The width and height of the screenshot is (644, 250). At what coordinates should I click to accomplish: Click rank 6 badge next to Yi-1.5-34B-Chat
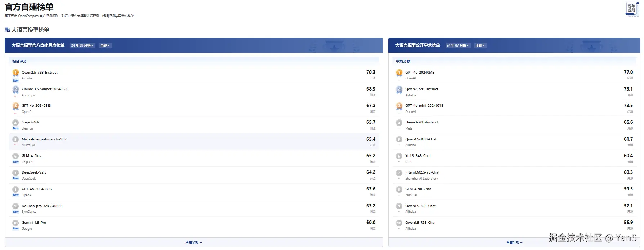click(399, 156)
